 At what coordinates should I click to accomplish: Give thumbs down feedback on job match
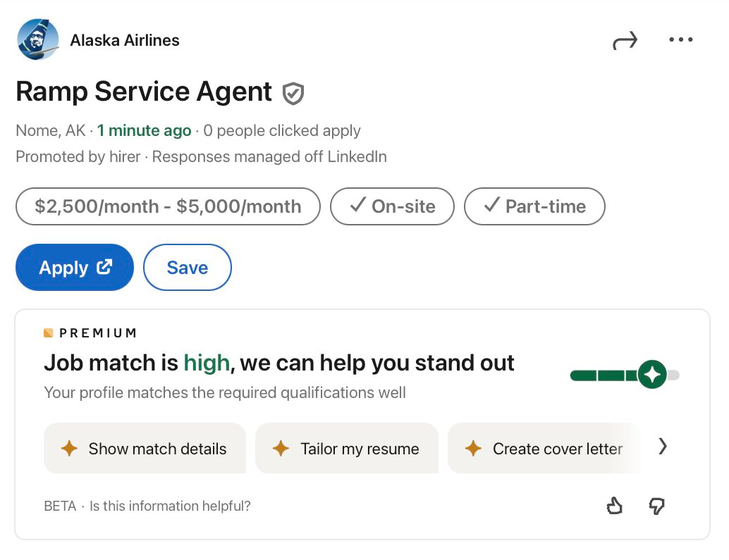click(x=656, y=506)
